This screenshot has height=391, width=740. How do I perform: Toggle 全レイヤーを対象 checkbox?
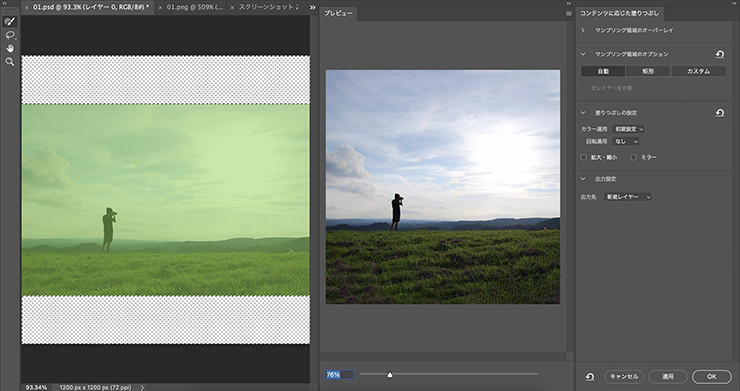tap(584, 88)
